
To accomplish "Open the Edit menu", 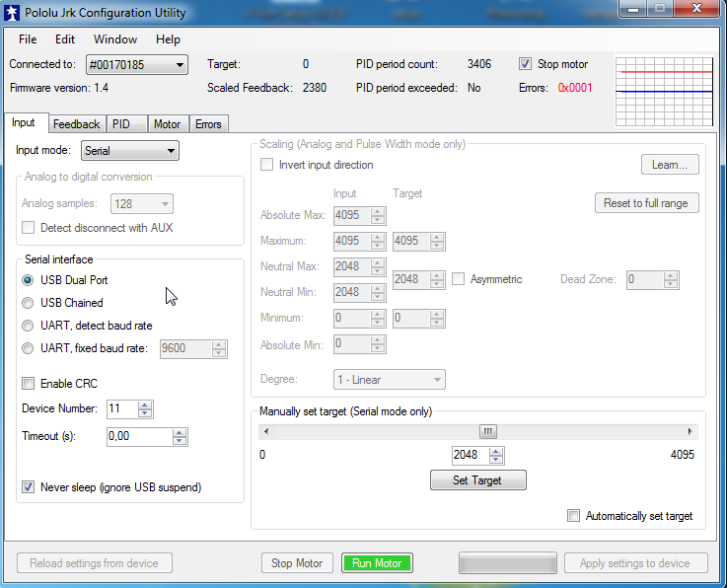I will [x=65, y=39].
